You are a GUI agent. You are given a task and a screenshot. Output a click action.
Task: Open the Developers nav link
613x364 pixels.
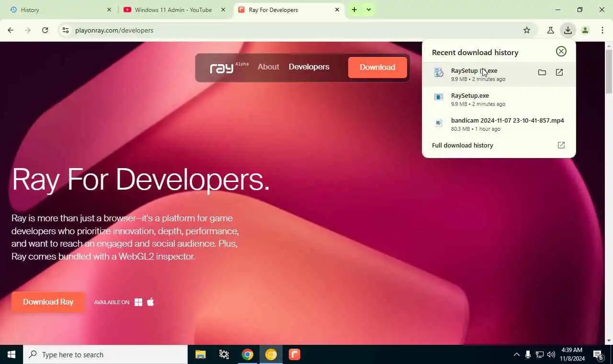pyautogui.click(x=309, y=67)
